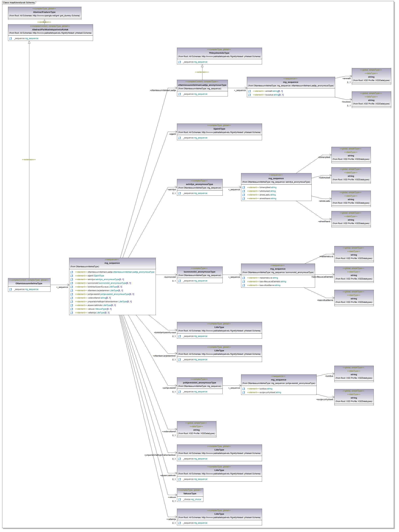Screen dimensions: 399x532
Task: Click the +toimintaAlueenKuvaus role label
Action: [165, 332]
